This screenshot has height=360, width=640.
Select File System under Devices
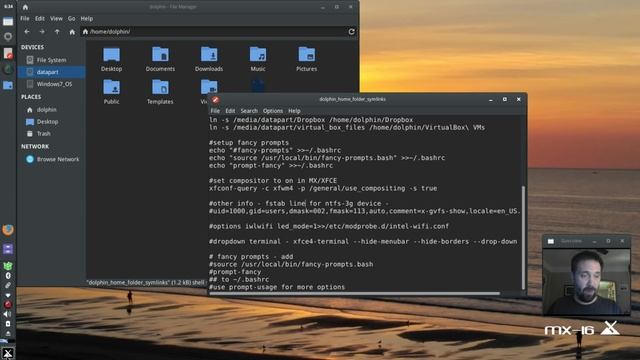point(51,60)
